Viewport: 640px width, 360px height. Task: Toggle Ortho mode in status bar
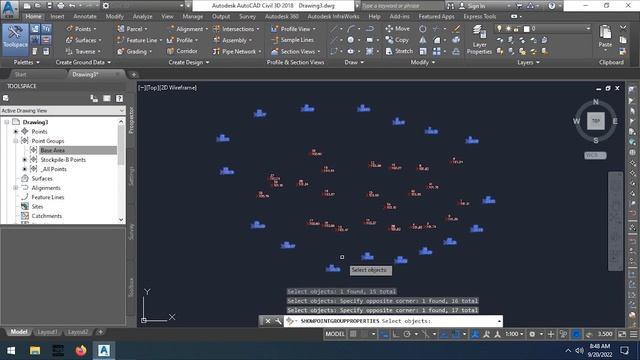click(x=396, y=334)
